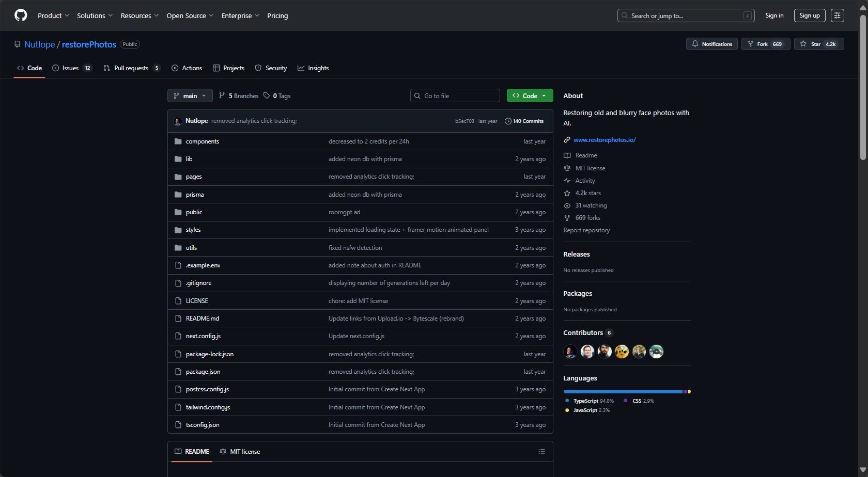The height and width of the screenshot is (477, 868).
Task: Click Report repository link
Action: tap(586, 230)
